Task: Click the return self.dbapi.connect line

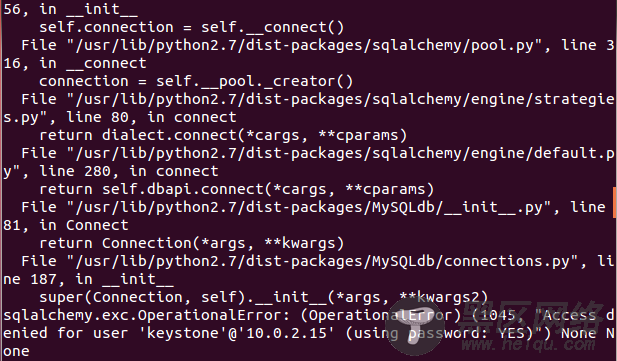Action: pos(236,189)
